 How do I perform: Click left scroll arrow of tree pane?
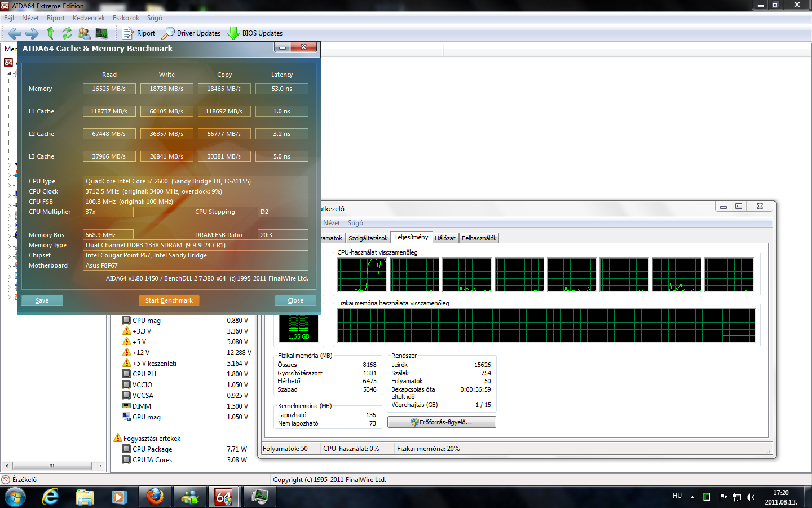coord(6,466)
